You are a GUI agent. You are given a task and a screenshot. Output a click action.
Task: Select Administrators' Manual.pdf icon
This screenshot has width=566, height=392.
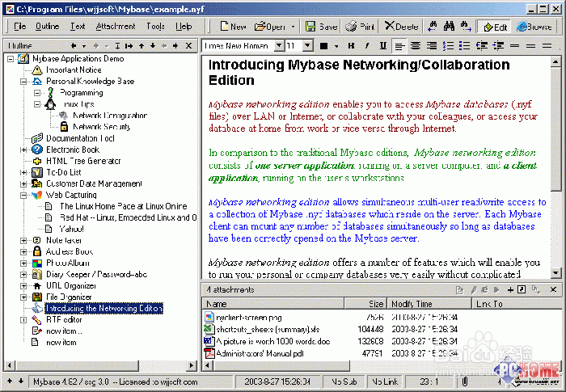pos(209,353)
